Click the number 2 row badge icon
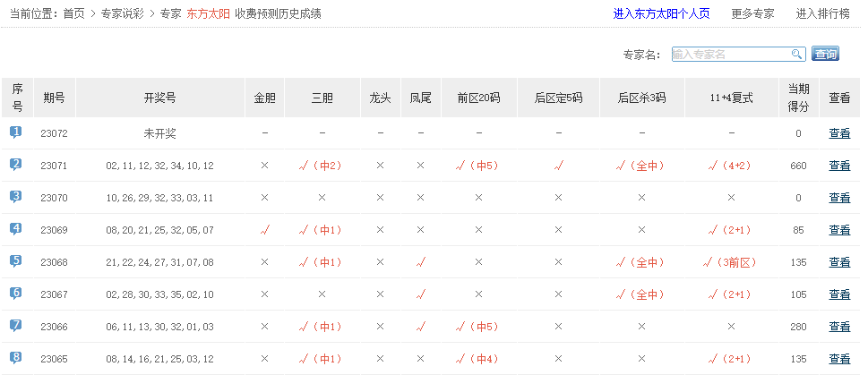This screenshot has width=868, height=375. [16, 165]
